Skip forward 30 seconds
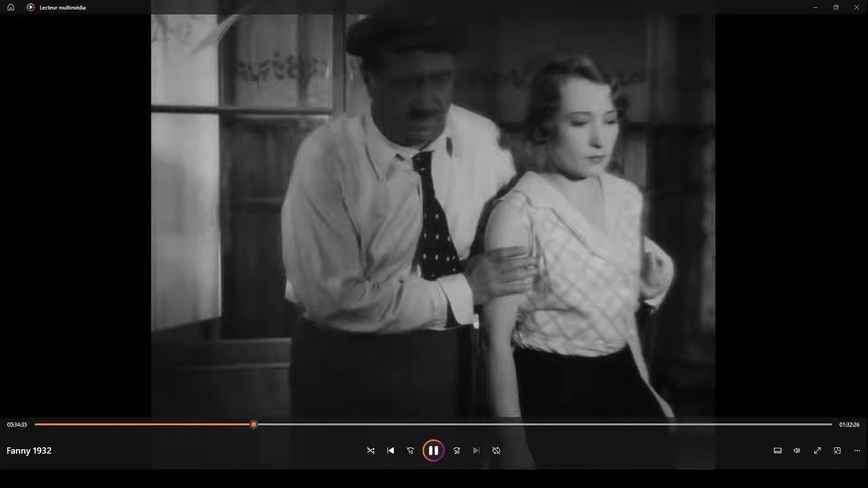This screenshot has height=488, width=868. [x=456, y=451]
